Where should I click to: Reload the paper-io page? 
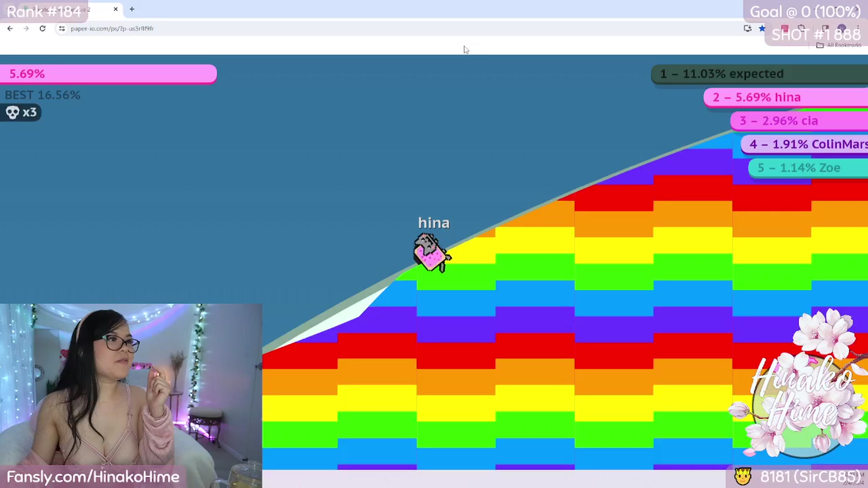click(42, 28)
